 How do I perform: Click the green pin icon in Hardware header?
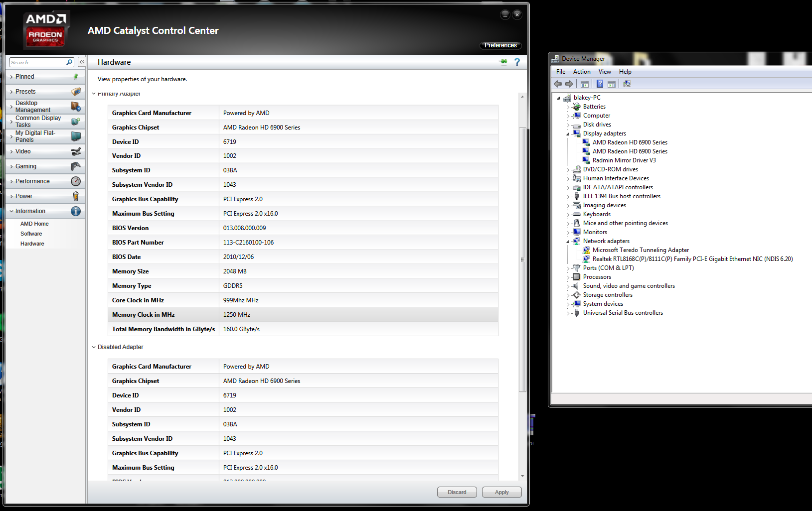point(503,62)
